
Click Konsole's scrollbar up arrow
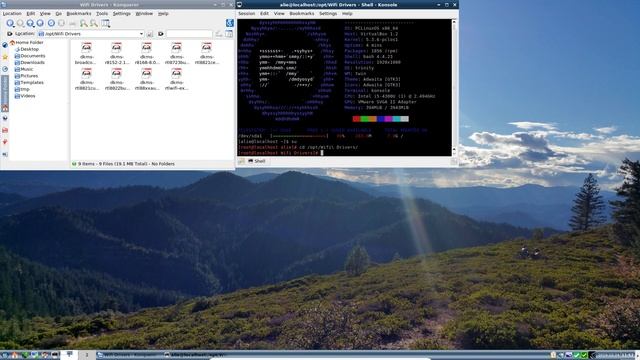454,22
